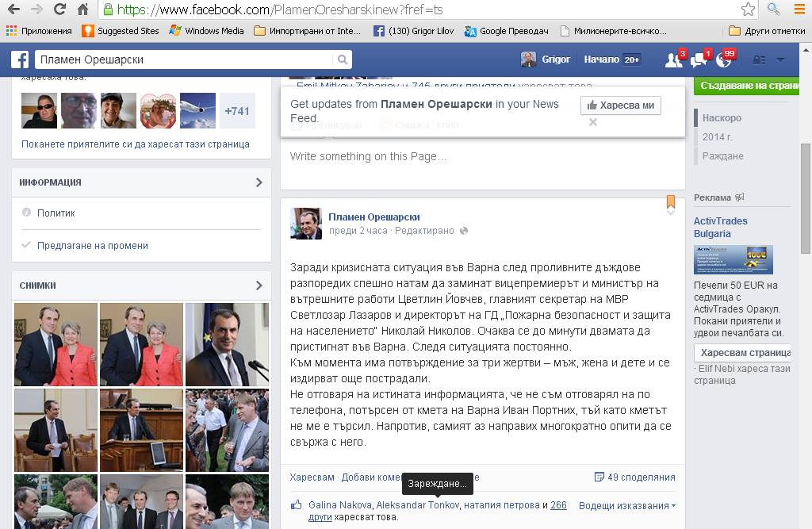Reload the page with refresh icon
The image size is (812, 529).
click(60, 9)
